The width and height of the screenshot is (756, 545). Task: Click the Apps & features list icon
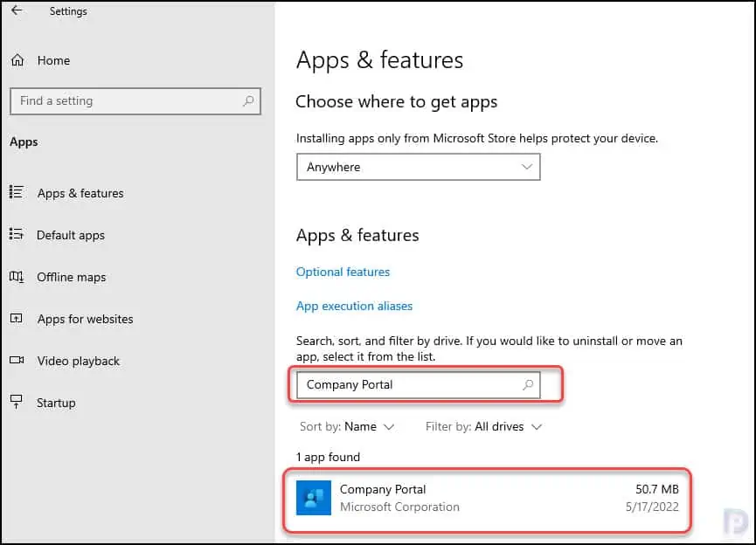(x=17, y=192)
